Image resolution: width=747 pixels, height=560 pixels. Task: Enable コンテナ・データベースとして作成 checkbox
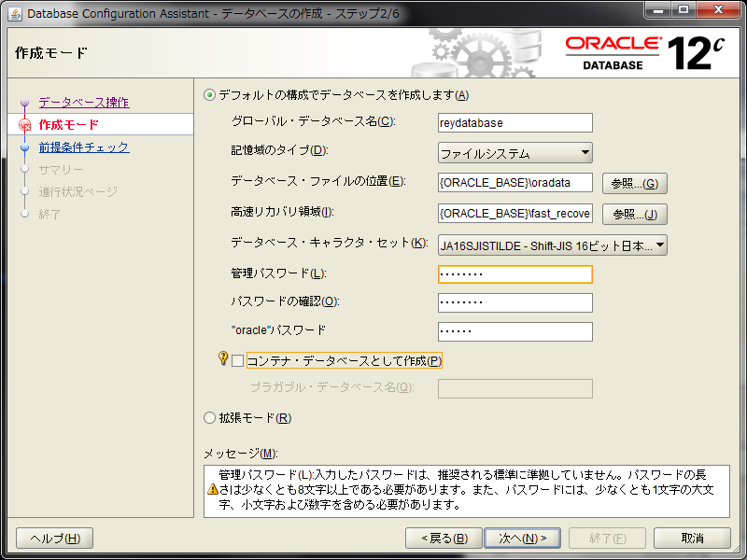click(237, 361)
